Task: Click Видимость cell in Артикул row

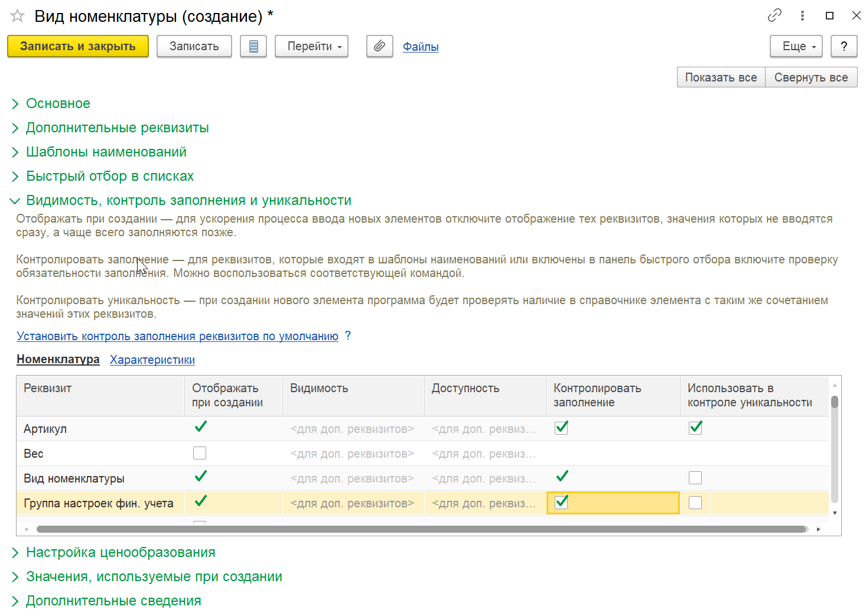Action: point(353,429)
